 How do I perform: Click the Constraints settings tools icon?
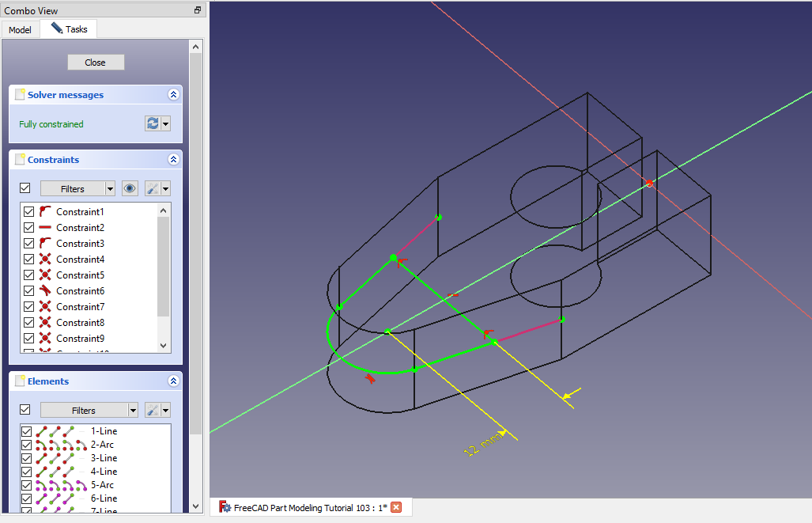pos(153,188)
